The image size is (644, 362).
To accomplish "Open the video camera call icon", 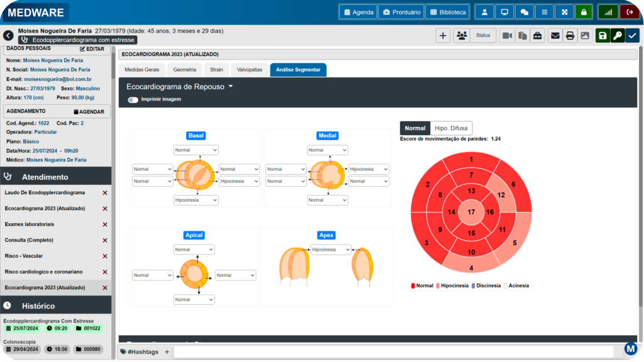I will 507,36.
